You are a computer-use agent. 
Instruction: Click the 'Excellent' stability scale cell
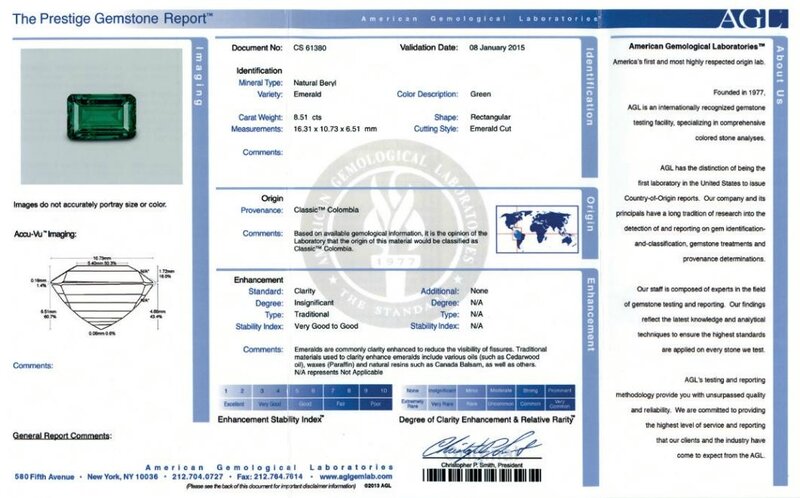pos(234,404)
